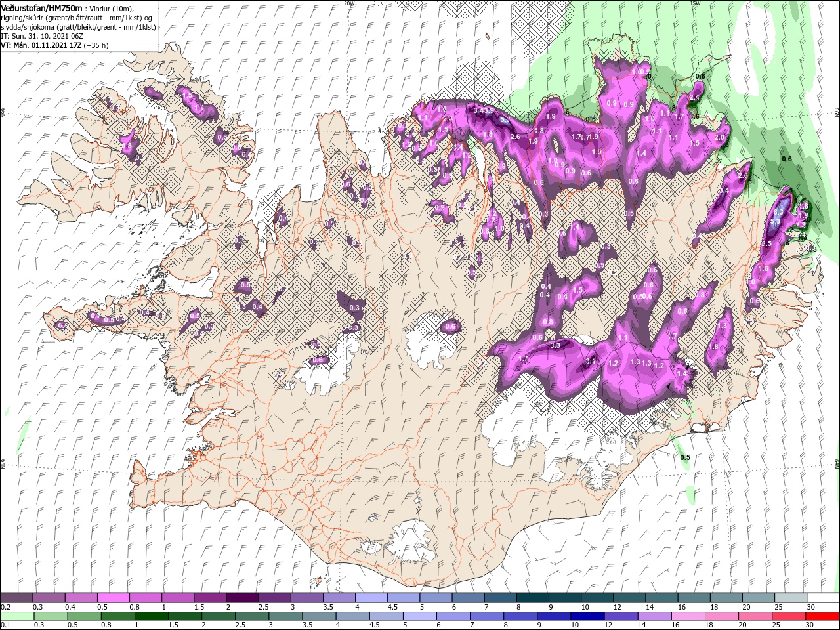Click the bold '0.8' value near northeast coast

pos(700,76)
